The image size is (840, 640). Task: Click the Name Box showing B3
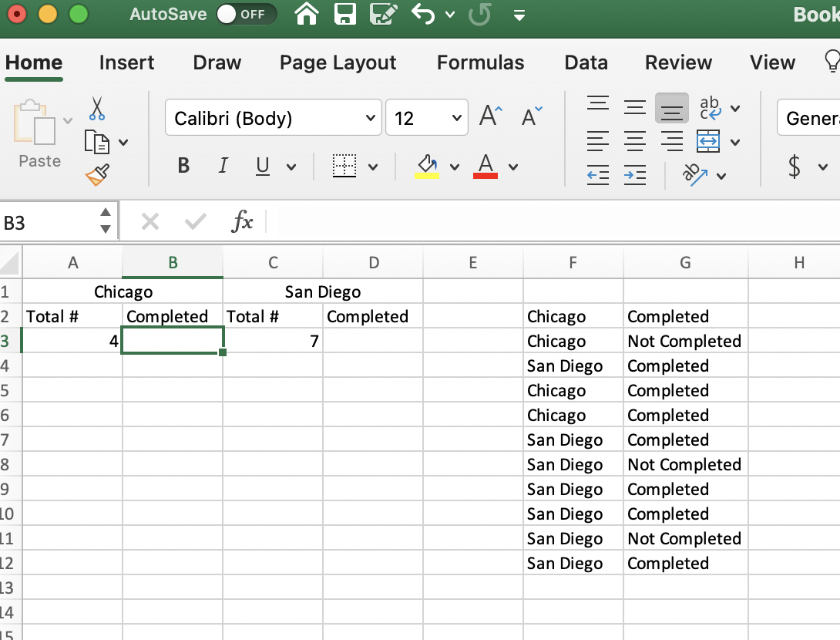pyautogui.click(x=49, y=222)
